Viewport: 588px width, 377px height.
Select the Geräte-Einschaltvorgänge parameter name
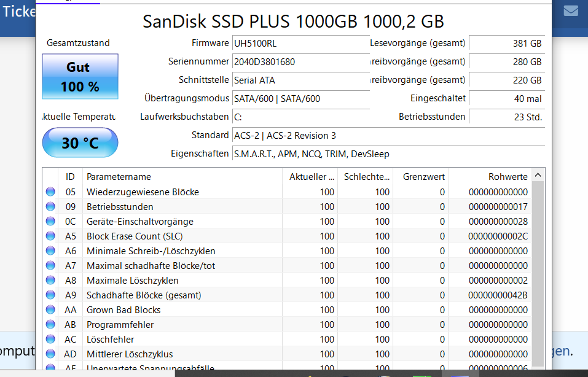[140, 222]
